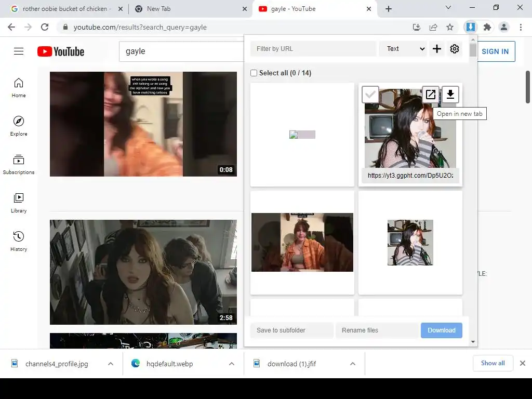Click the yt3.ggpht.com image URL text
Image resolution: width=532 pixels, height=399 pixels.
(410, 176)
